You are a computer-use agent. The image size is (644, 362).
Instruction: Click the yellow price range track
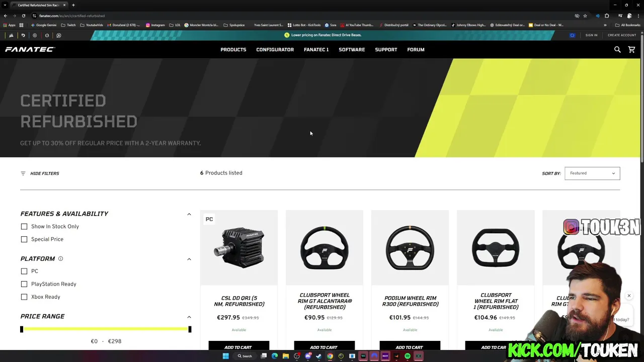[x=106, y=329]
